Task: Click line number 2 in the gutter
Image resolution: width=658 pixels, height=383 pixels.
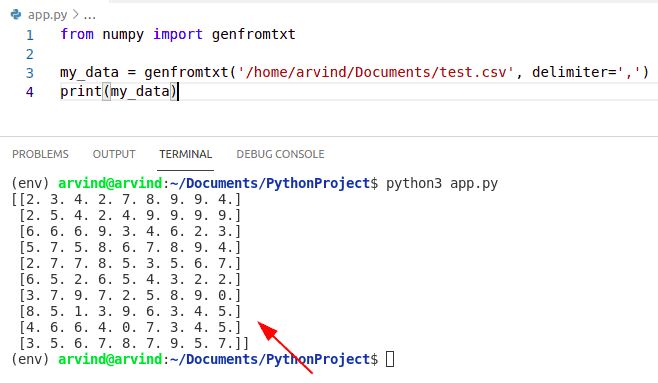Action: click(x=30, y=54)
